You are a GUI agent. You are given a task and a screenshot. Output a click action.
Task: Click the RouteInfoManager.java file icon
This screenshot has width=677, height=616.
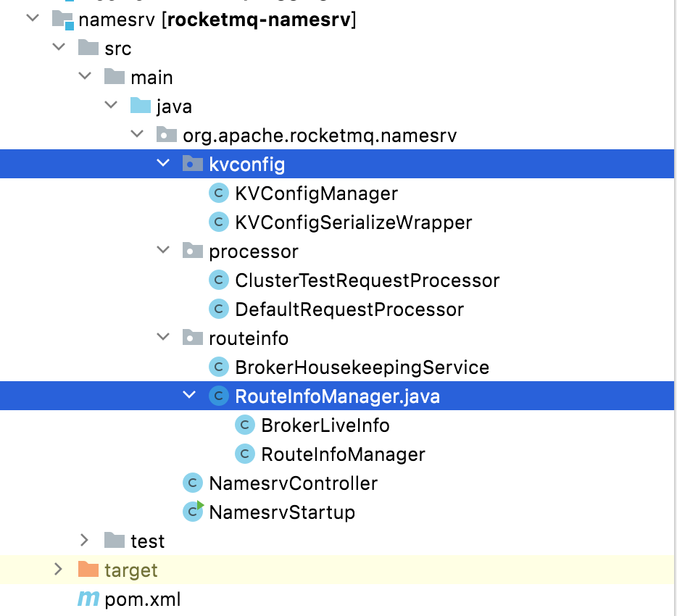pos(219,396)
